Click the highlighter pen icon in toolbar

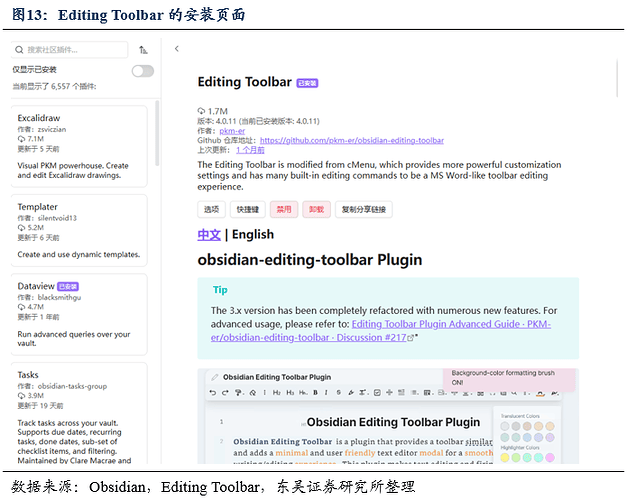pos(351,393)
